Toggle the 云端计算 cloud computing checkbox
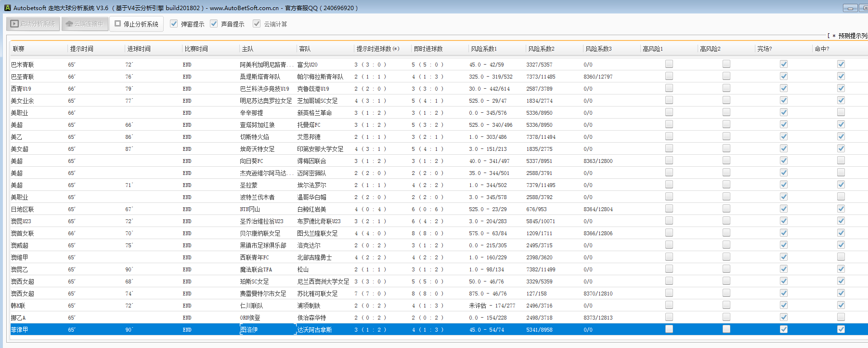The height and width of the screenshot is (348, 868). 257,24
